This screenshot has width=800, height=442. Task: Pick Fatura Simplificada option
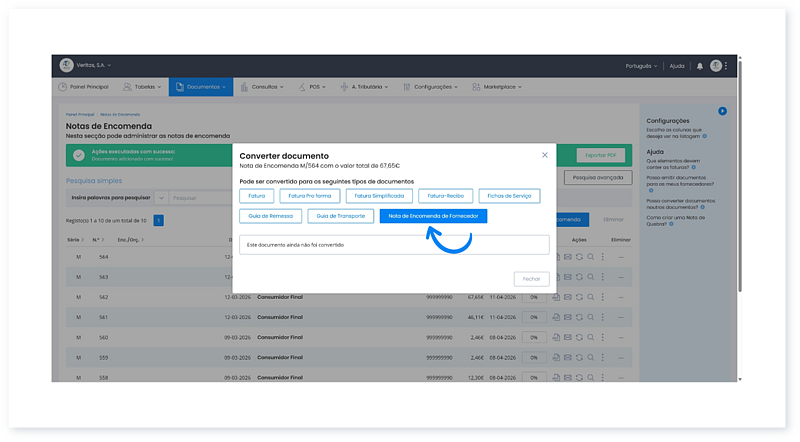pos(379,196)
